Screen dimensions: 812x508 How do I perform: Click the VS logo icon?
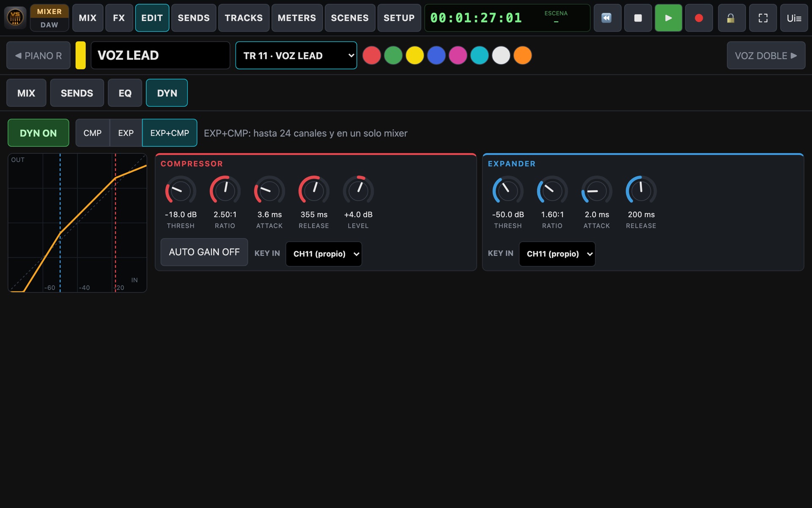coord(15,18)
